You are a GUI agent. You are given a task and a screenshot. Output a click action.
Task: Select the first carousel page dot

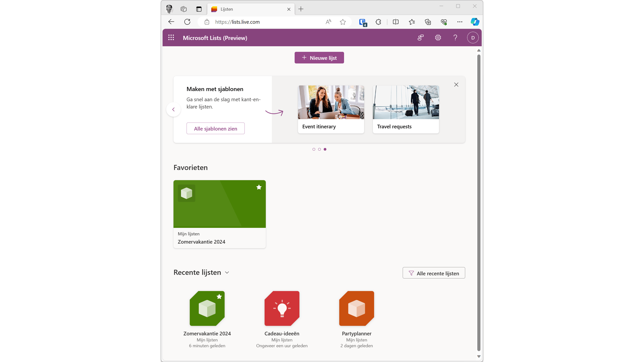coord(314,149)
